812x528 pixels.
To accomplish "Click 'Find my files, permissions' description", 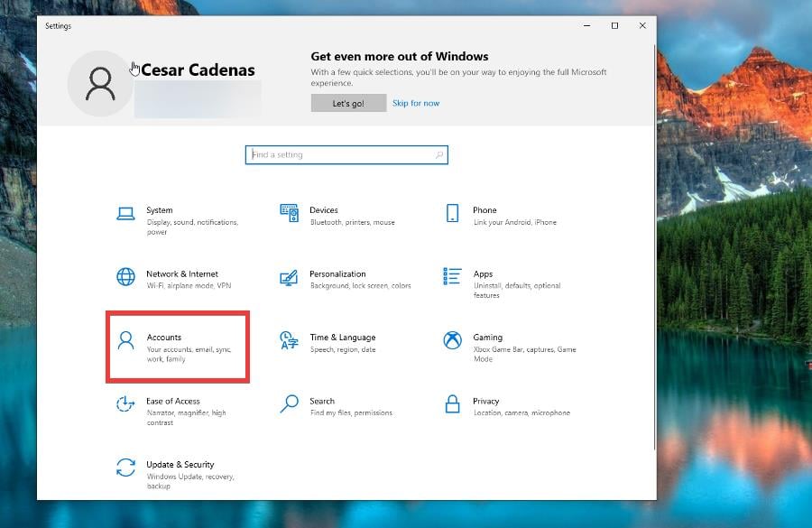I will [x=351, y=413].
